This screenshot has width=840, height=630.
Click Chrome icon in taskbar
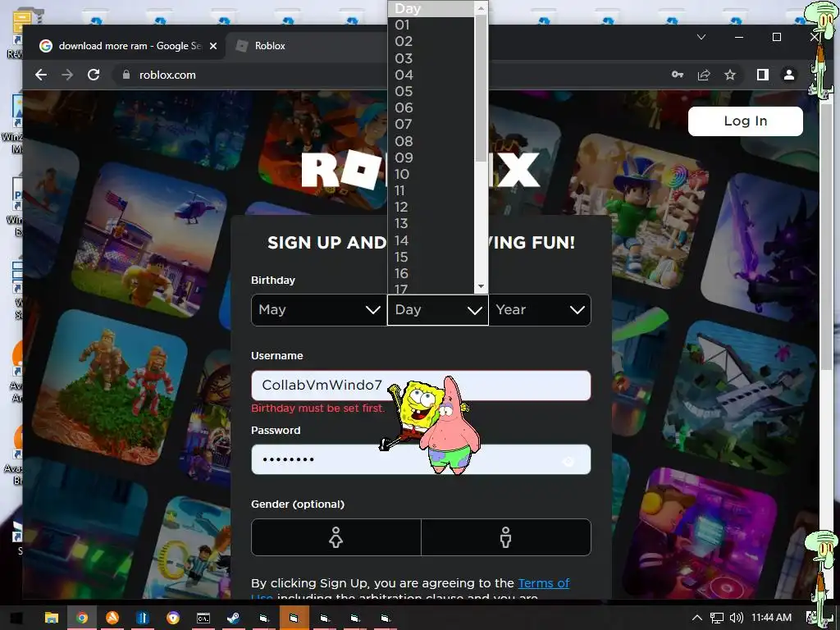(x=82, y=618)
